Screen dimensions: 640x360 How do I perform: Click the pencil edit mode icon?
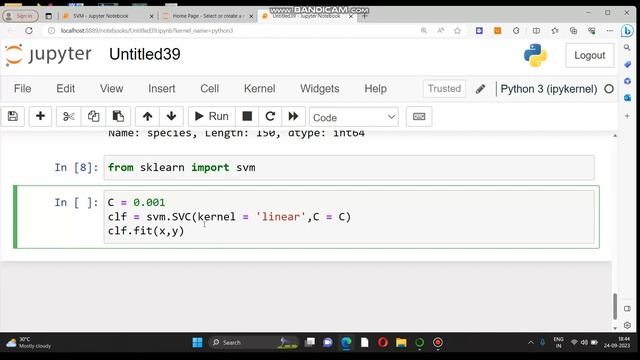pos(480,89)
